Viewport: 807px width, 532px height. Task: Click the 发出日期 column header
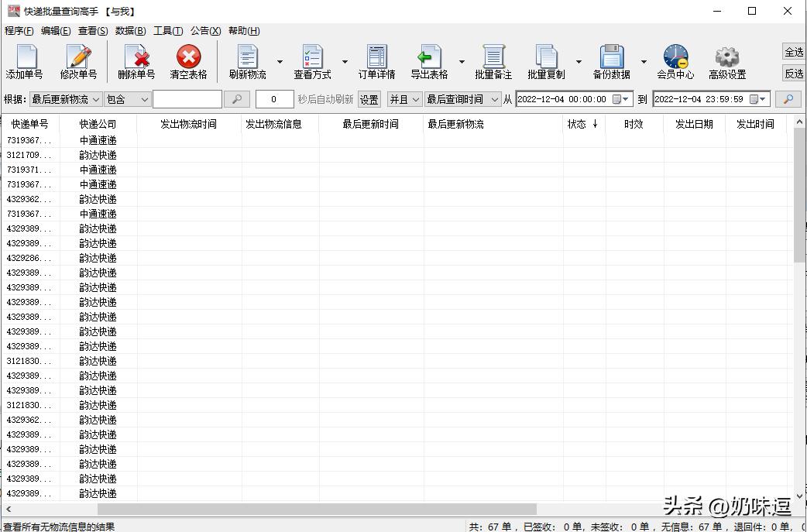point(694,124)
